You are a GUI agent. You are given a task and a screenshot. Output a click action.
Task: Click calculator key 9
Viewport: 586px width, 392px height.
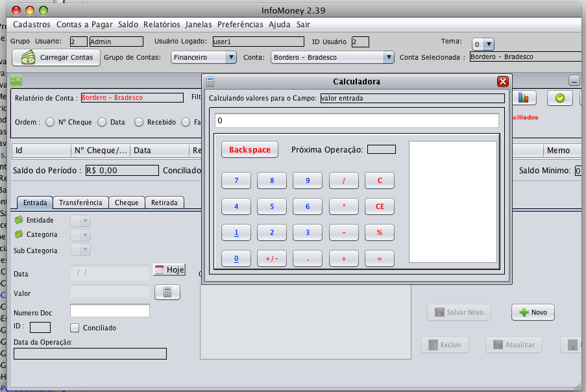point(308,180)
